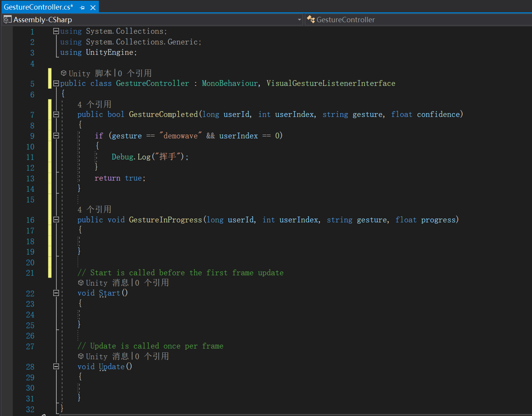This screenshot has width=532, height=416.
Task: Collapse the GestureController class outline
Action: (x=56, y=83)
